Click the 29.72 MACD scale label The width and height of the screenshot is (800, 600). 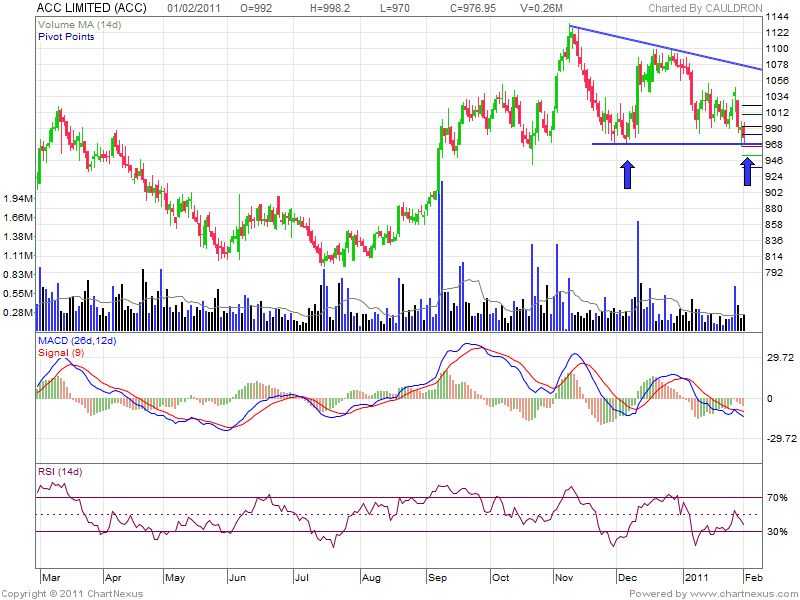click(779, 357)
